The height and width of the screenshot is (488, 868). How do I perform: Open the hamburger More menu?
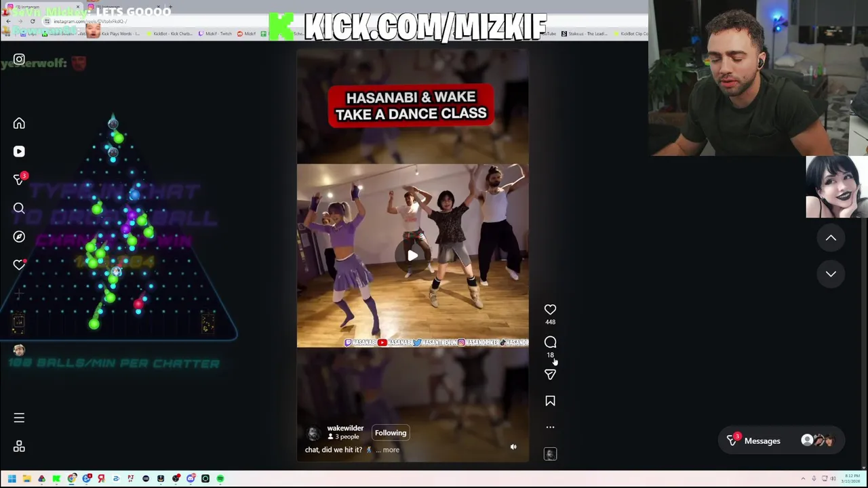click(19, 418)
